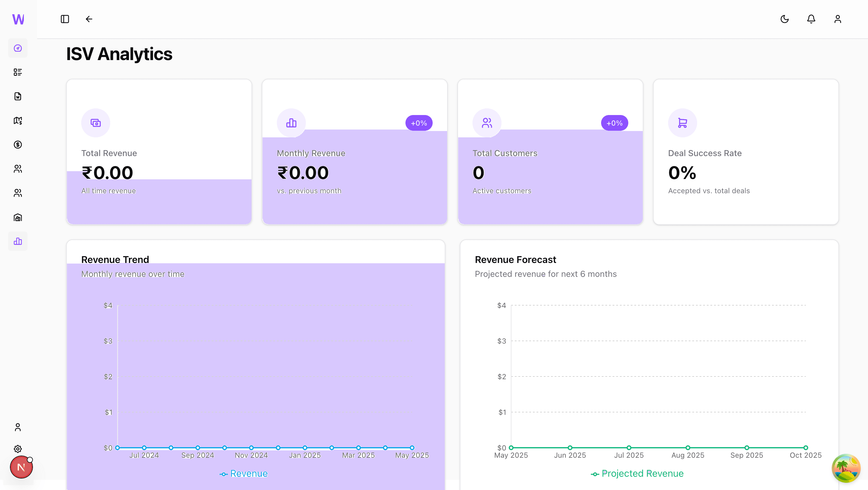Click the Revenue Trend title
This screenshot has width=868, height=490.
(x=115, y=259)
